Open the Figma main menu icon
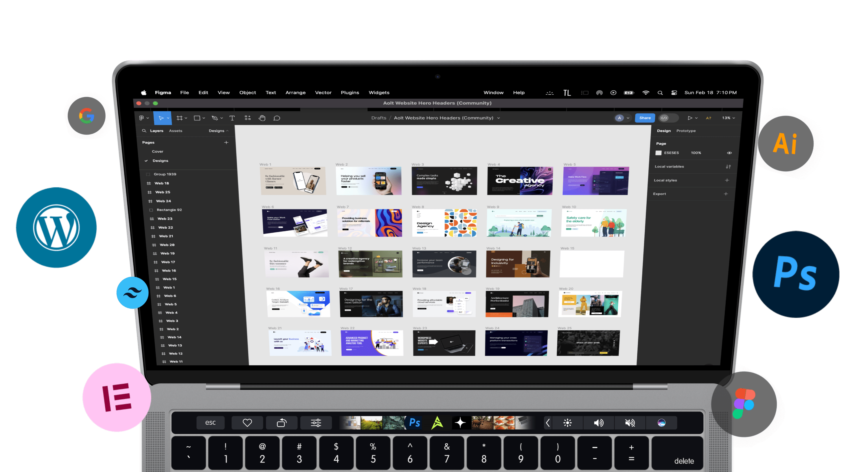The width and height of the screenshot is (868, 472). 141,118
